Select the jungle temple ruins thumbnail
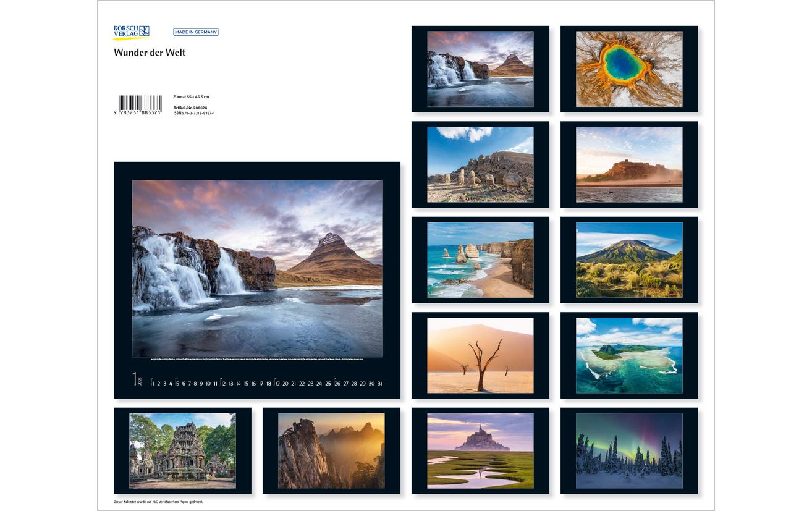Screen dimensions: 812x511 coord(182,451)
